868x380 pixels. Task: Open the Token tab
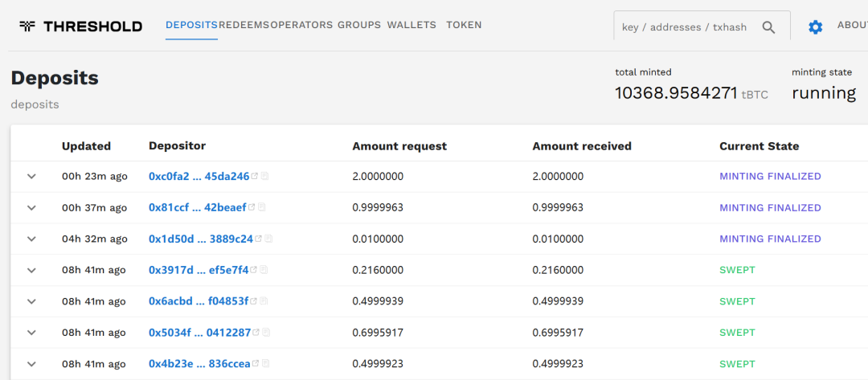coord(464,25)
